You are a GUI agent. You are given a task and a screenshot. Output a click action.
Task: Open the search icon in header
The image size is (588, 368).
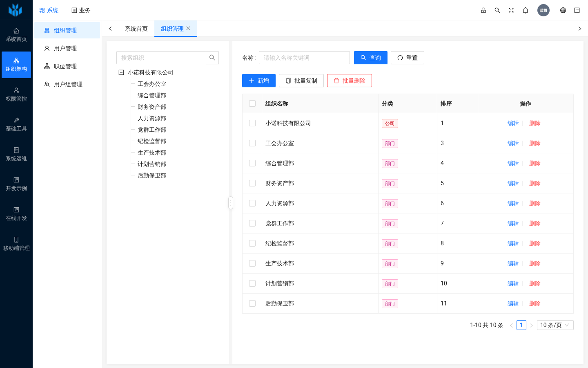click(497, 10)
